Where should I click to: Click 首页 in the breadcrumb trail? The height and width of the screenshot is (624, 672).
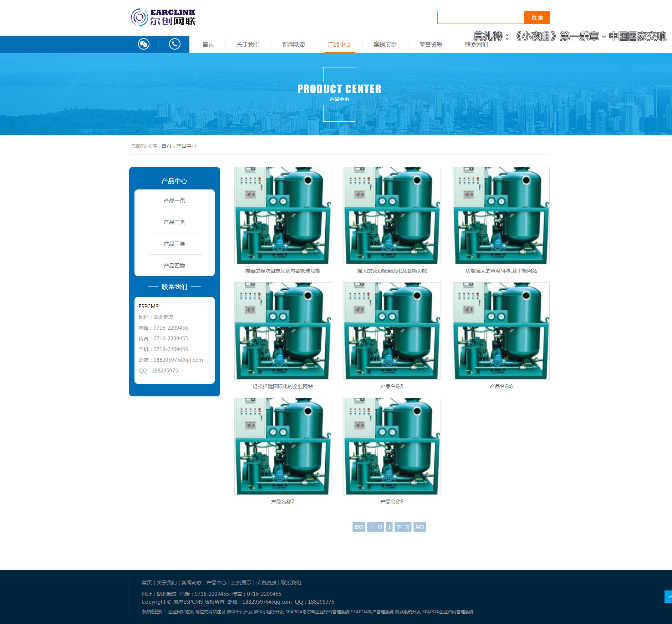click(166, 146)
